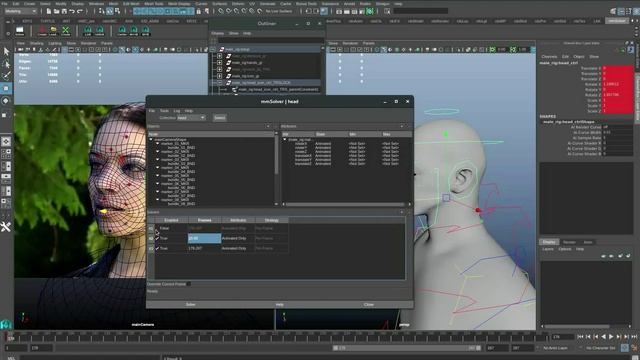Click the single-pane layout icon in sidebar
The image size is (640, 360).
coord(6,142)
